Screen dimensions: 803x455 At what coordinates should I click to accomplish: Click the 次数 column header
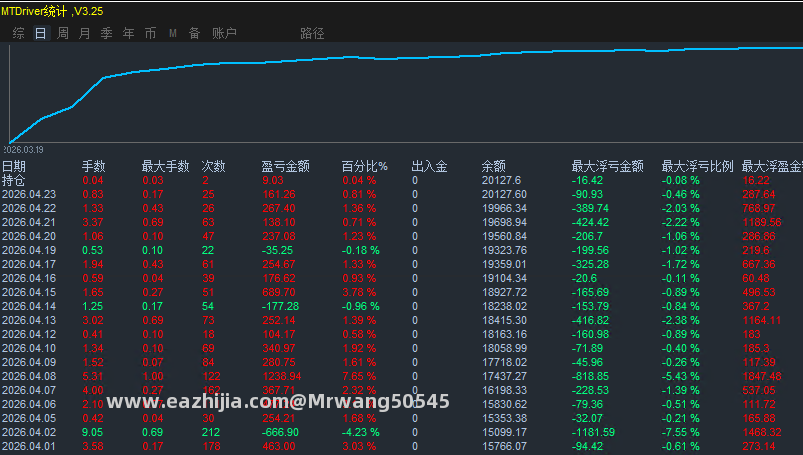click(x=214, y=166)
